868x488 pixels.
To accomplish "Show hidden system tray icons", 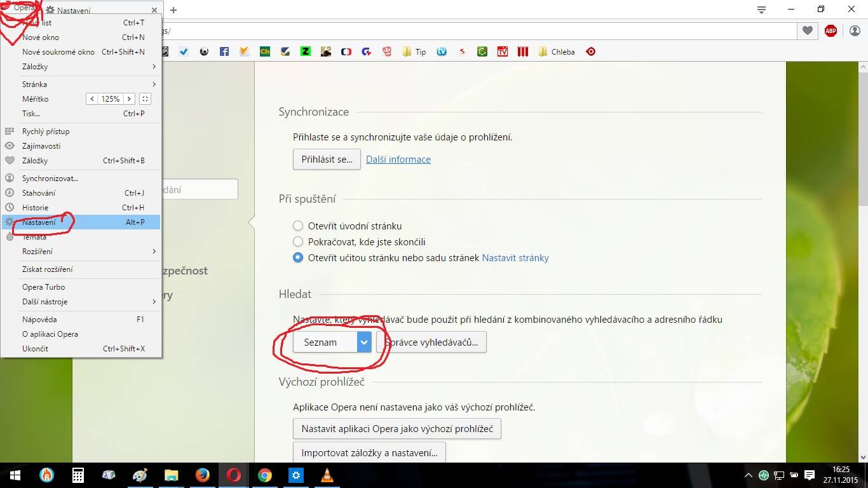I will (x=749, y=475).
